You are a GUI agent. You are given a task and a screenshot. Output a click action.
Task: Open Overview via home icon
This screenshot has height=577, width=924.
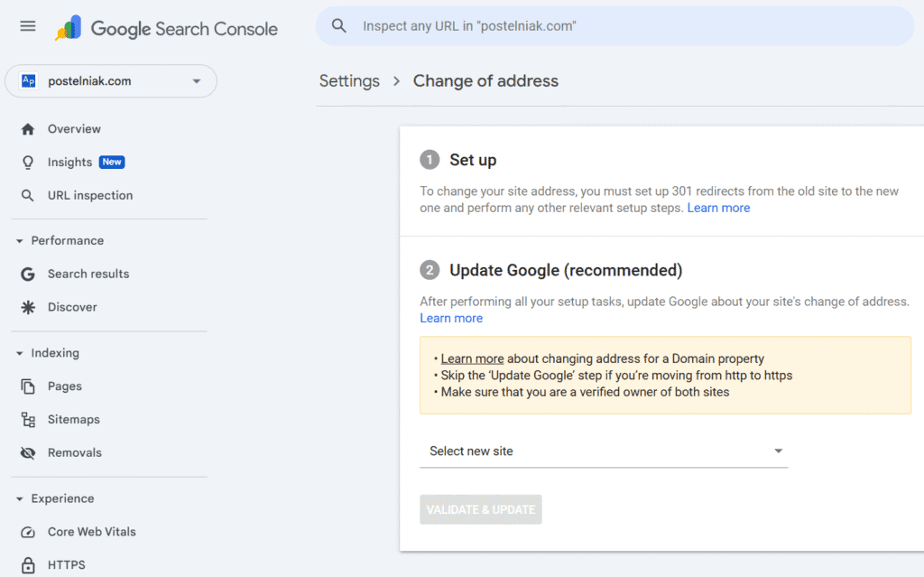pos(28,129)
